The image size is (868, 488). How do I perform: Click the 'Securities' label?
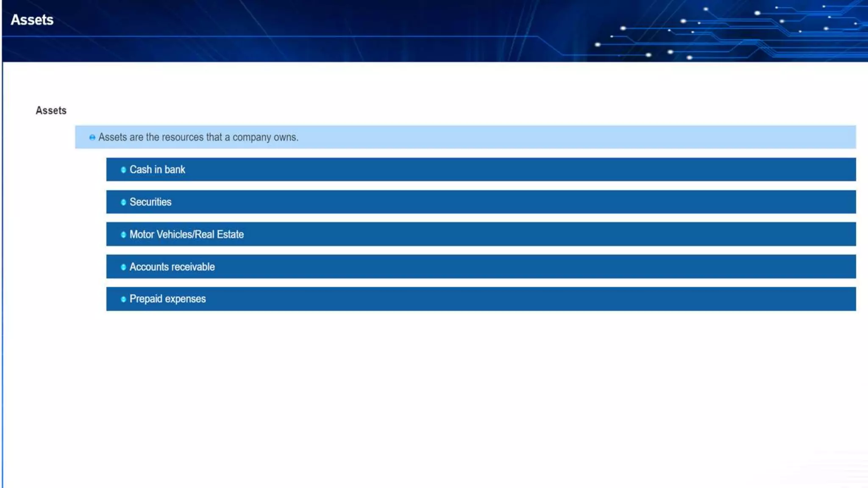150,202
